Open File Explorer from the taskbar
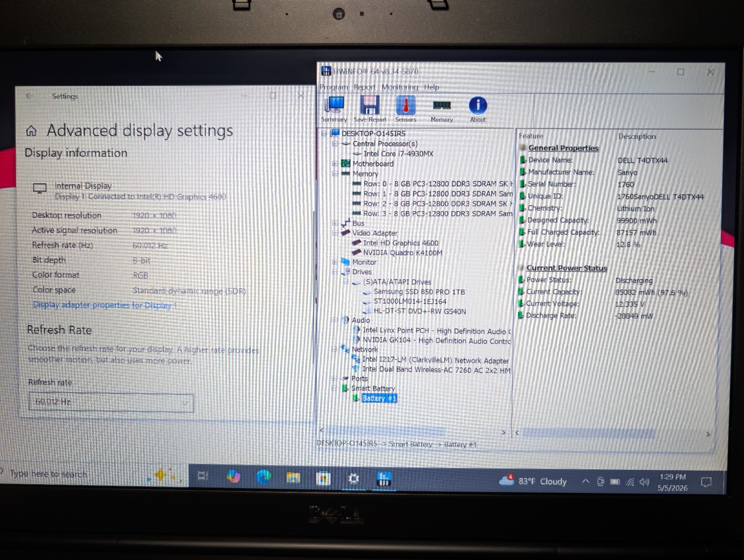744x560 pixels. [293, 477]
